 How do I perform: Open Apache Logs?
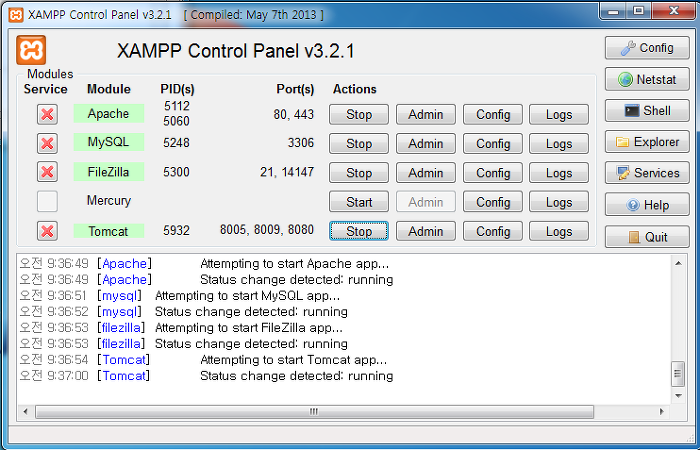pos(559,115)
